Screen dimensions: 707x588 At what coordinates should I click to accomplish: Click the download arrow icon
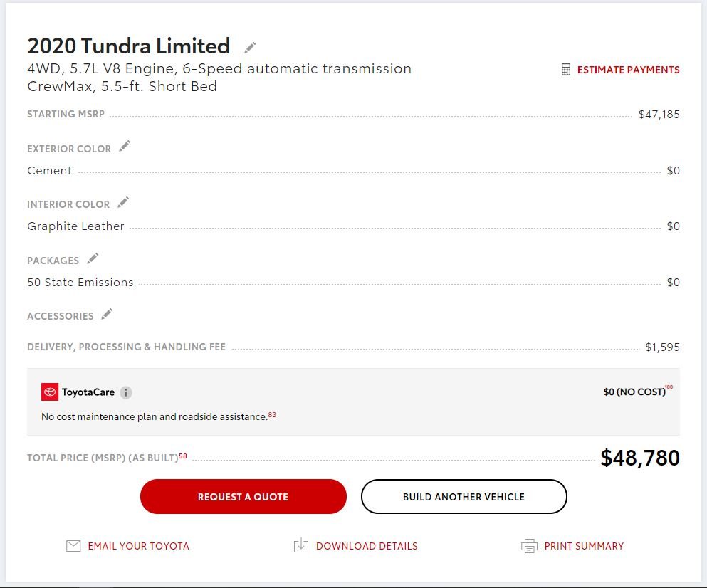pos(300,545)
